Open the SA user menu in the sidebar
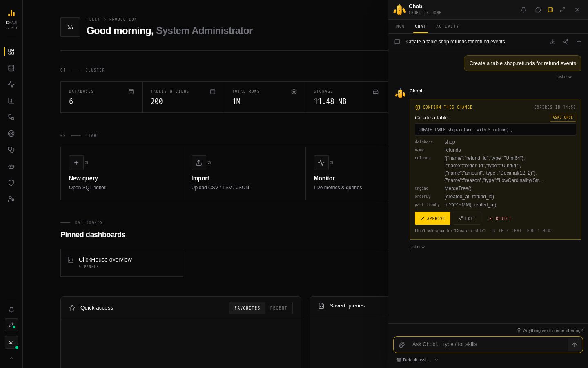 [11, 342]
